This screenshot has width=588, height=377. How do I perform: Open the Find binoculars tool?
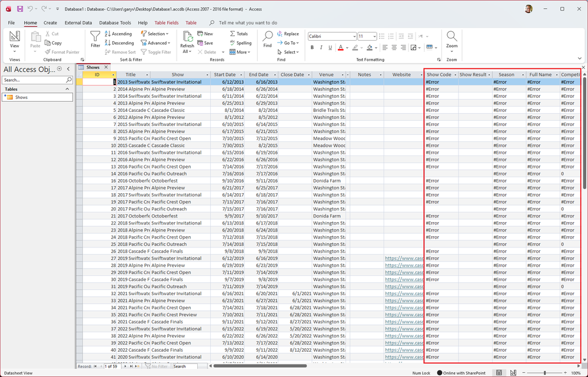point(267,39)
